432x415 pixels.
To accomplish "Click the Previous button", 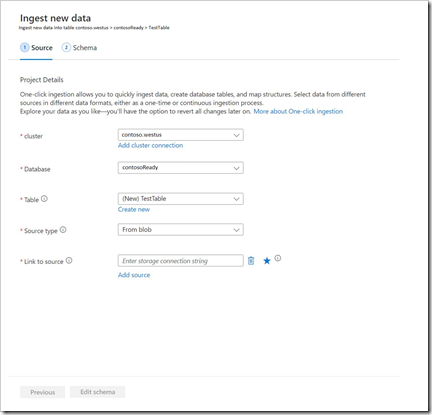I will [x=43, y=392].
